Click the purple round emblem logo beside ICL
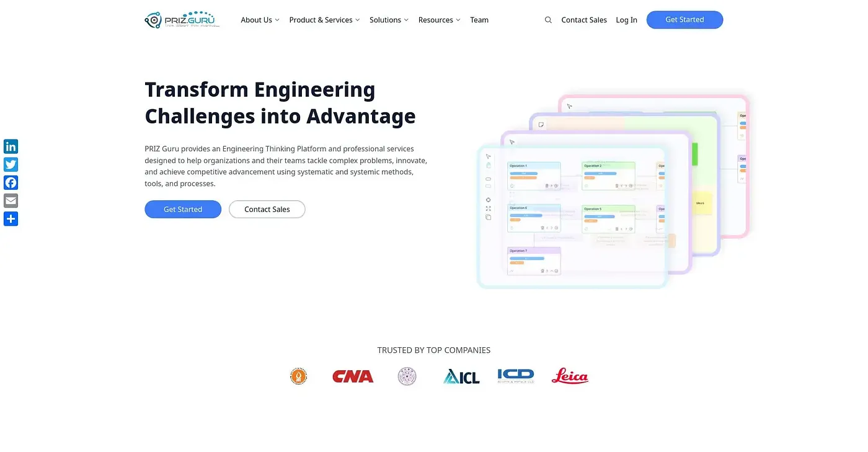The height and width of the screenshot is (452, 868). coord(407,376)
